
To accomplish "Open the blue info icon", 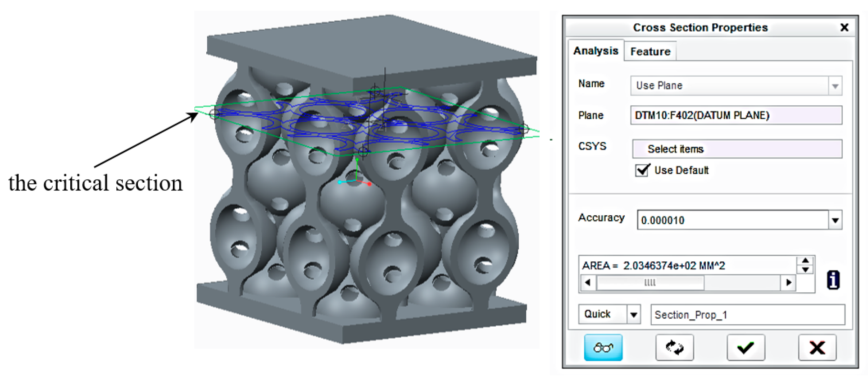I will click(833, 280).
